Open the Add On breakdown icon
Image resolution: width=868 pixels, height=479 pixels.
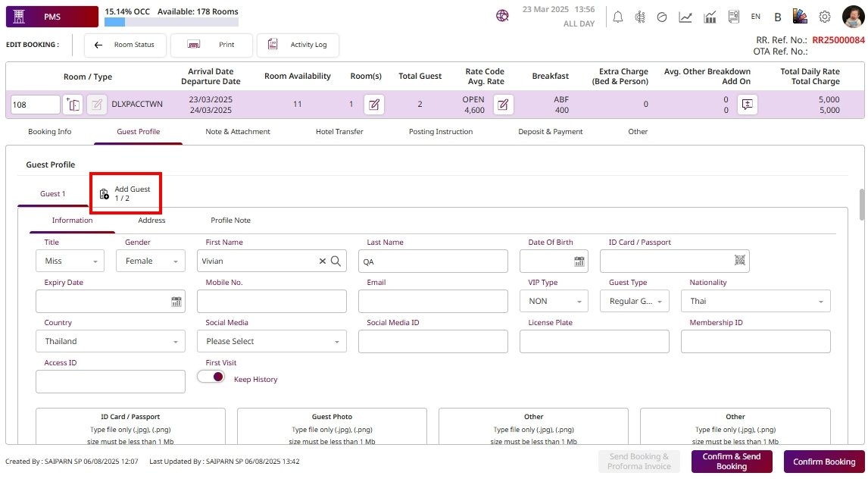click(x=747, y=105)
